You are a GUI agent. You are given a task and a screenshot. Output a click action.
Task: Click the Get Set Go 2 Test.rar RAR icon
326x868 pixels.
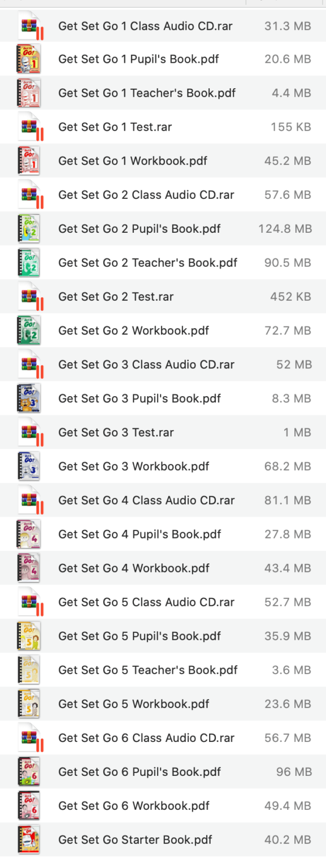pos(29,296)
